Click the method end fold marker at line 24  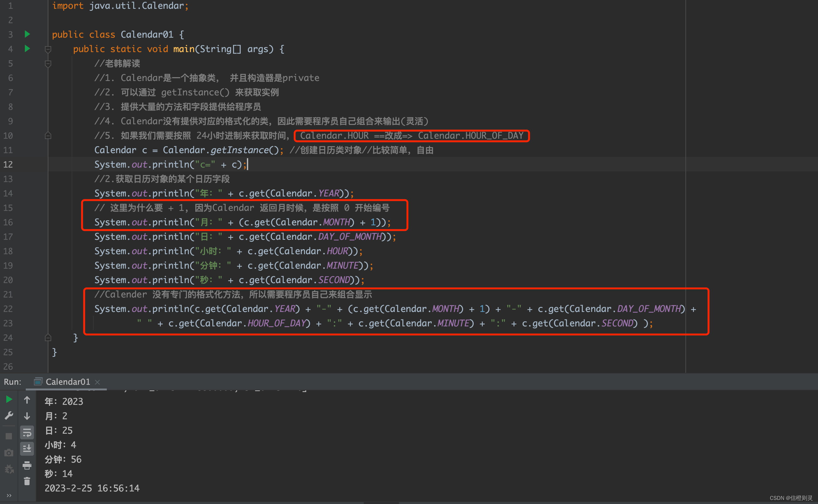(48, 337)
